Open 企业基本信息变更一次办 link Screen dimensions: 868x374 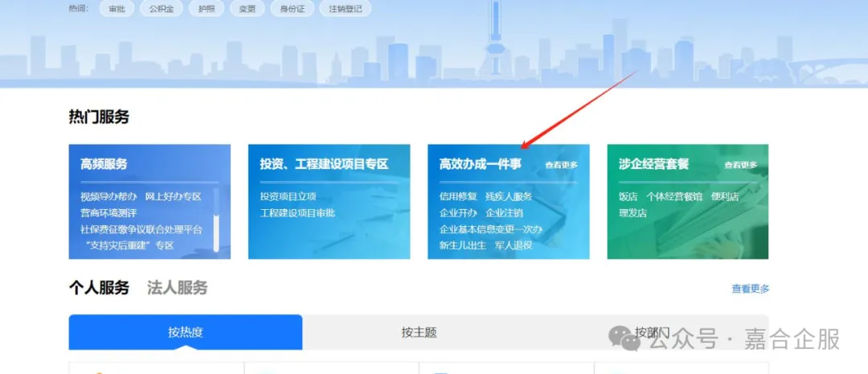(x=491, y=229)
